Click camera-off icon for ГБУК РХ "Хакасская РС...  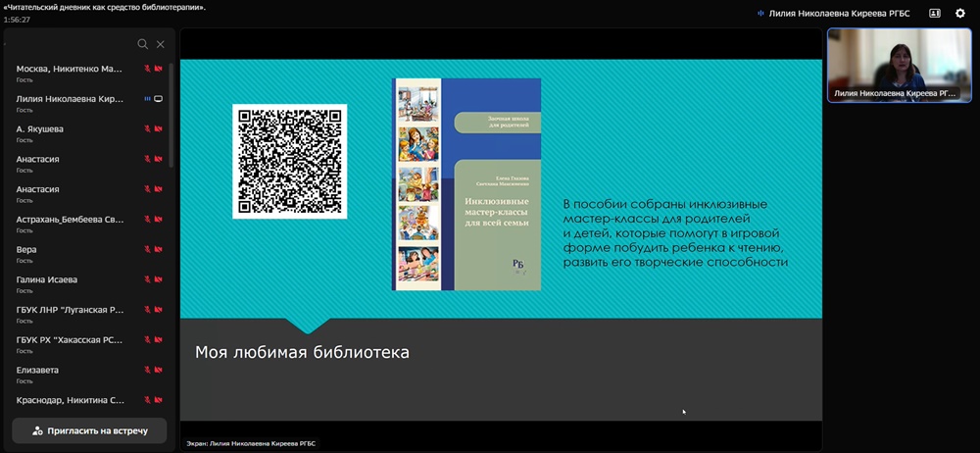158,339
